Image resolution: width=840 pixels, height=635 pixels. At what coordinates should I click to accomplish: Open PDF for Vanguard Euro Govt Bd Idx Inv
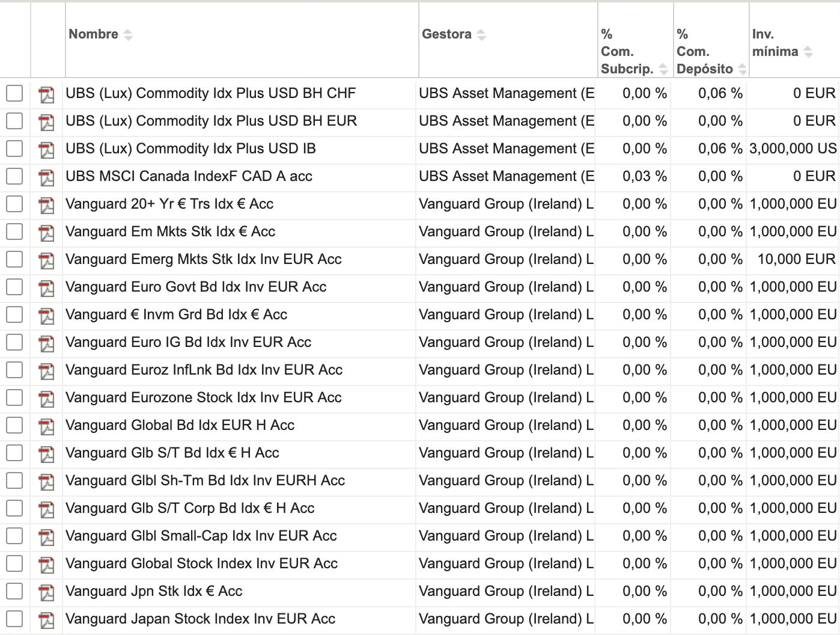click(x=46, y=288)
